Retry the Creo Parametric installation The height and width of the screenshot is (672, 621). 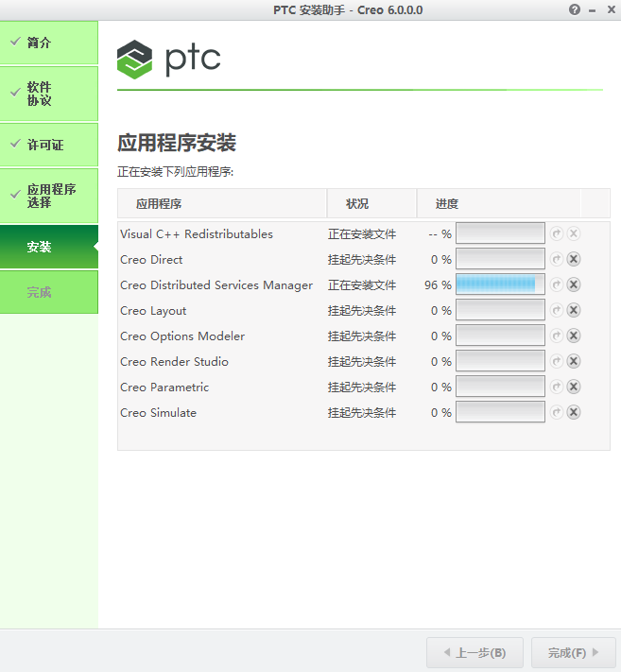(x=557, y=387)
